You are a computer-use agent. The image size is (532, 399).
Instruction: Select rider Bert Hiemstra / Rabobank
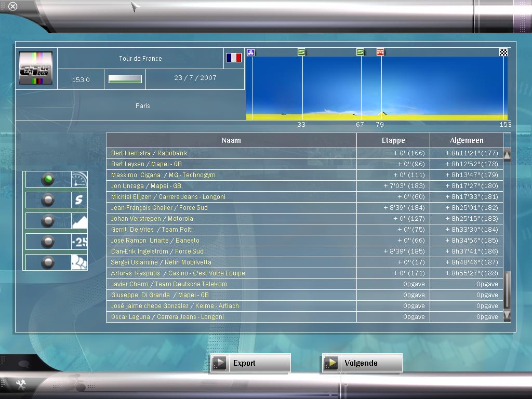pos(149,153)
